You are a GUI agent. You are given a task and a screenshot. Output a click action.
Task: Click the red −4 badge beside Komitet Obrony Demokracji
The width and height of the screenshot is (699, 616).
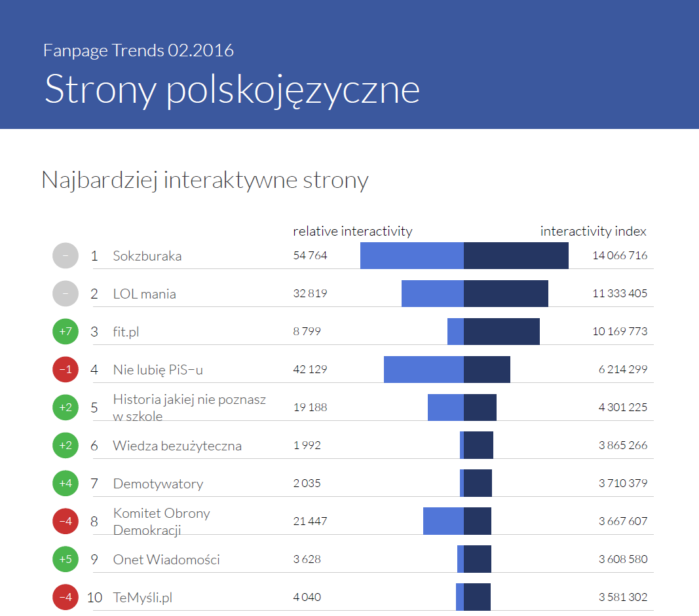[x=66, y=521]
